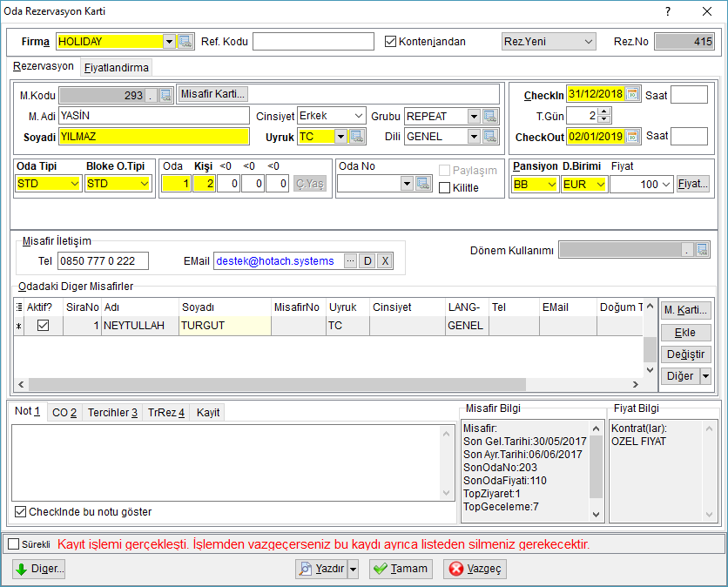Open the CheckOut calendar picker icon
This screenshot has width=728, height=587.
click(x=632, y=137)
